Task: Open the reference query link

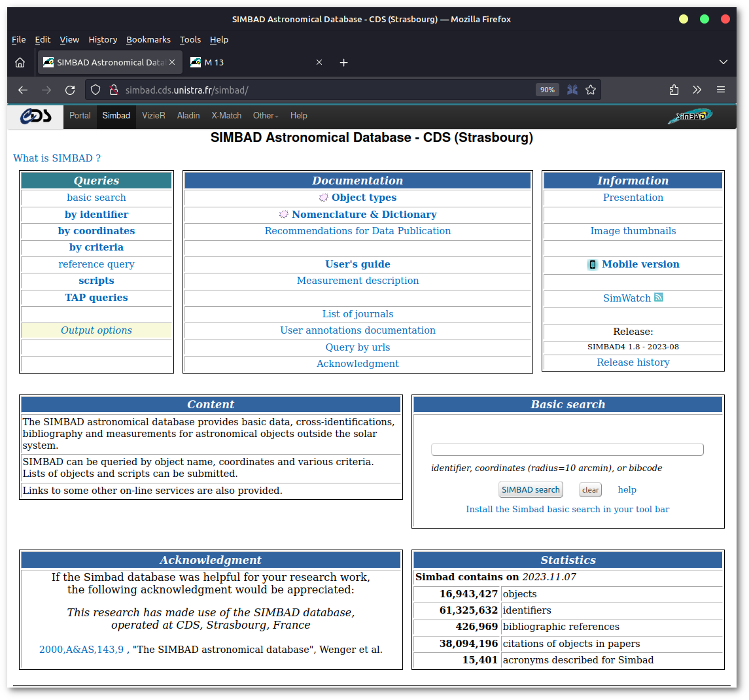Action: pyautogui.click(x=97, y=264)
